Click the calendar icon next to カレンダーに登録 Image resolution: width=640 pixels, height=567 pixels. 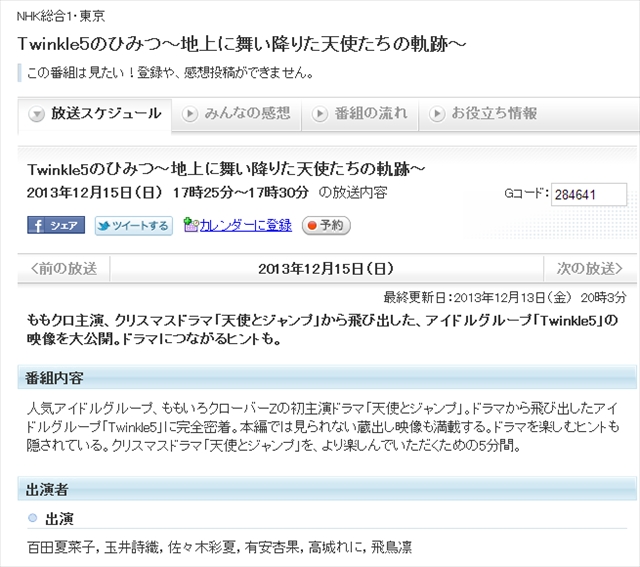[191, 225]
